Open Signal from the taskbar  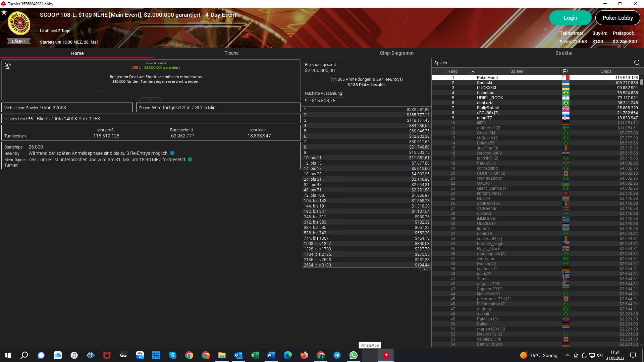pyautogui.click(x=41, y=355)
